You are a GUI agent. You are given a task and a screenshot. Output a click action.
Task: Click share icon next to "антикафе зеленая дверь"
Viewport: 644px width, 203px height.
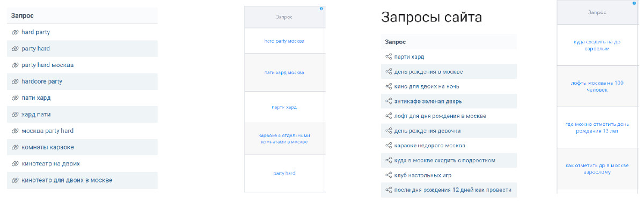tap(389, 101)
